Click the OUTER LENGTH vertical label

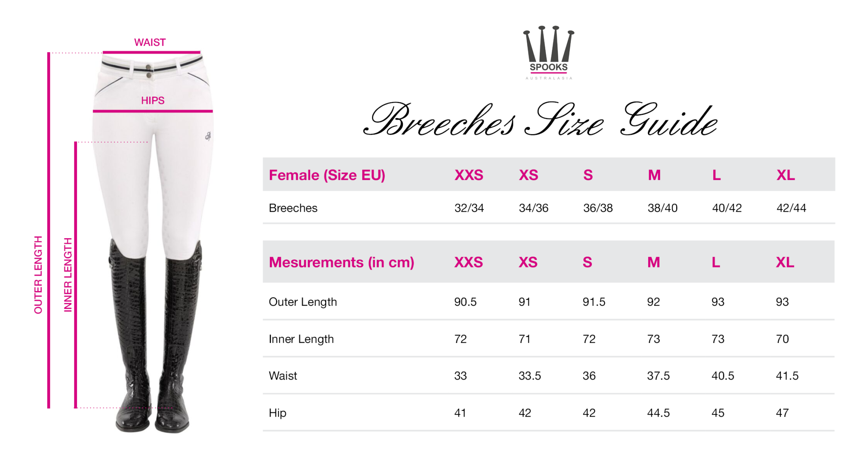(x=38, y=275)
